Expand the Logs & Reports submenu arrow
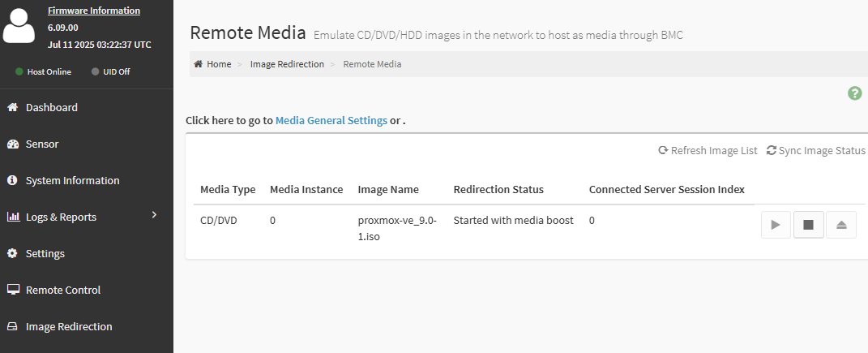Screen dimensions: 868x353 tap(154, 215)
